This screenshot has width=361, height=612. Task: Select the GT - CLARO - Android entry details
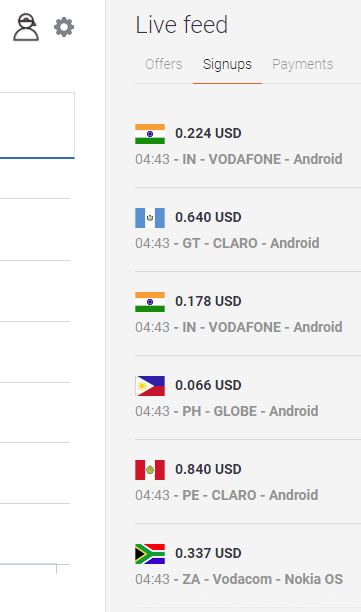251,243
